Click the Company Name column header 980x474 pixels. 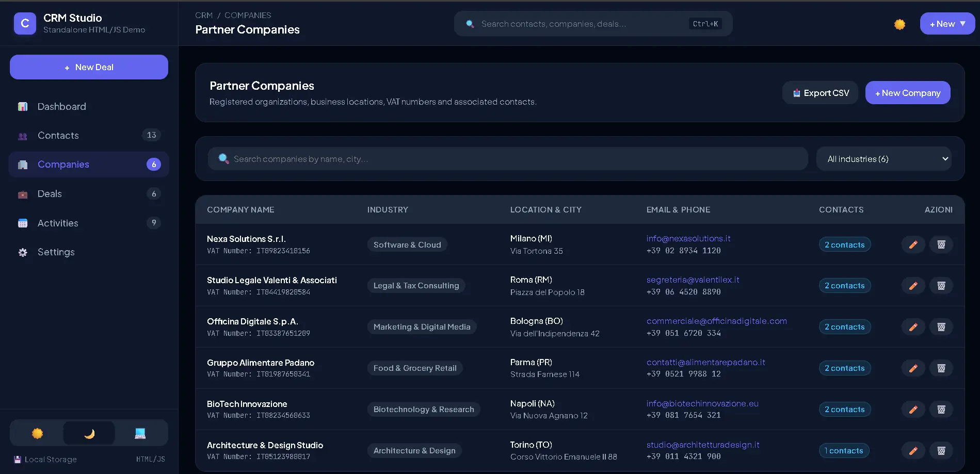coord(240,210)
